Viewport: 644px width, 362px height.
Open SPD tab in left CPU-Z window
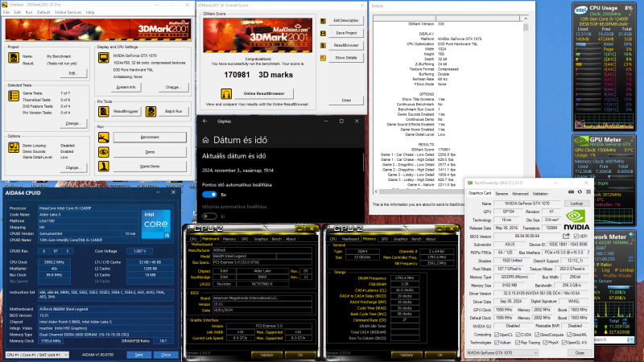[x=245, y=239]
